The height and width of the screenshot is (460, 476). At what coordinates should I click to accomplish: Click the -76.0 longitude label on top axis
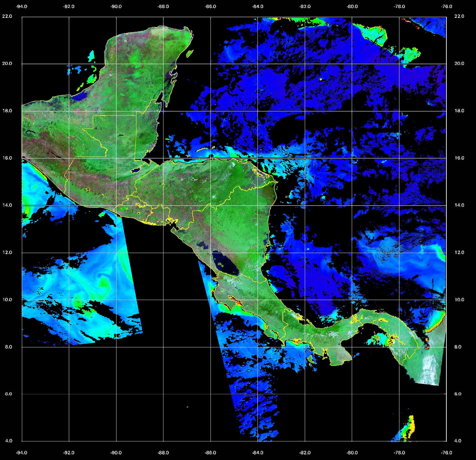point(447,7)
